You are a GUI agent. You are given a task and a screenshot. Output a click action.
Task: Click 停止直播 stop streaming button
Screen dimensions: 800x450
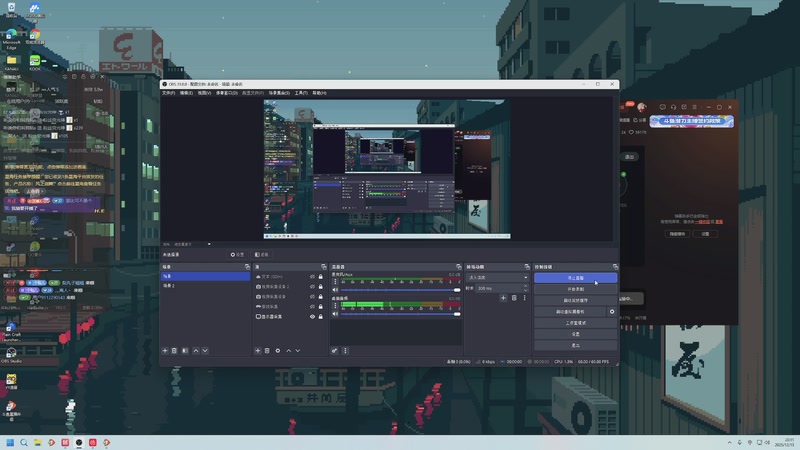pyautogui.click(x=576, y=278)
